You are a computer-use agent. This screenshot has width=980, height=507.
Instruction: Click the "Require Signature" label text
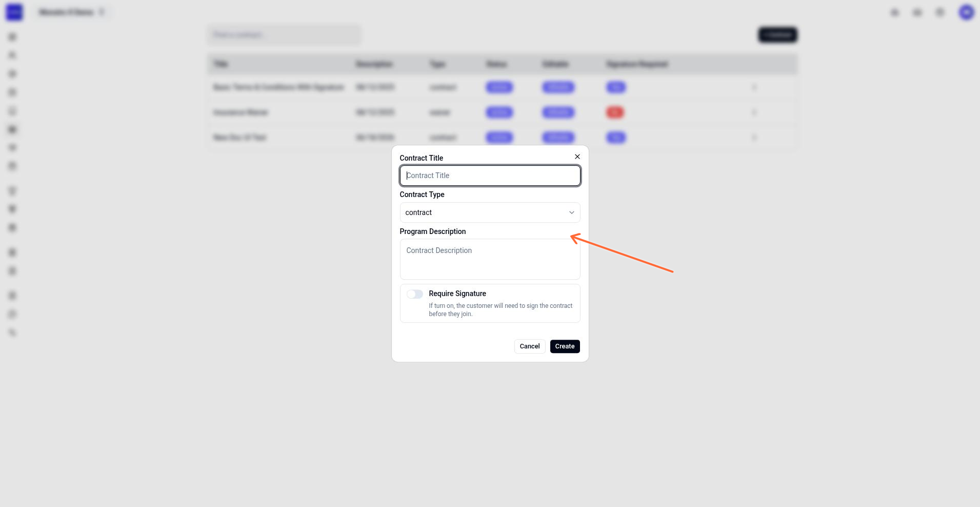457,294
